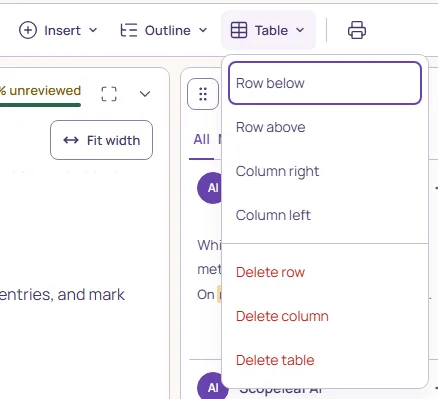
Task: Click the printer icon
Action: pos(357,30)
